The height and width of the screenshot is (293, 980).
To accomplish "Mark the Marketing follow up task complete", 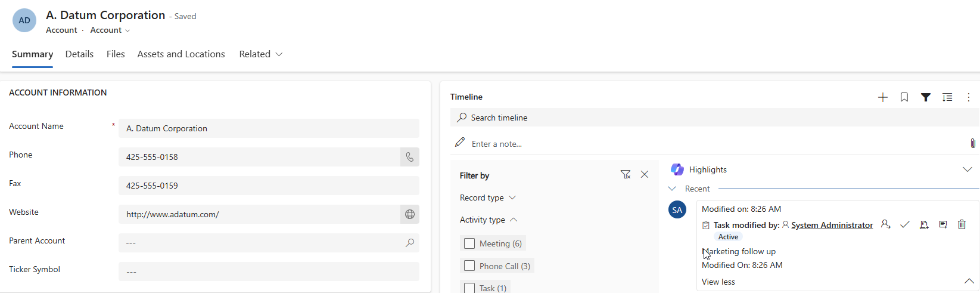I will [905, 224].
